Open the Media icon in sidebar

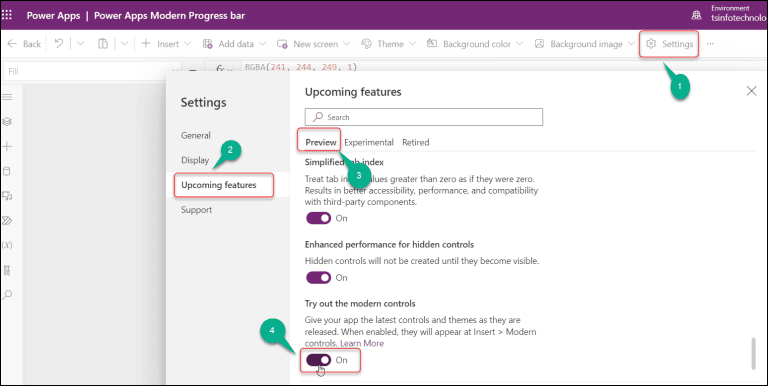[x=7, y=196]
